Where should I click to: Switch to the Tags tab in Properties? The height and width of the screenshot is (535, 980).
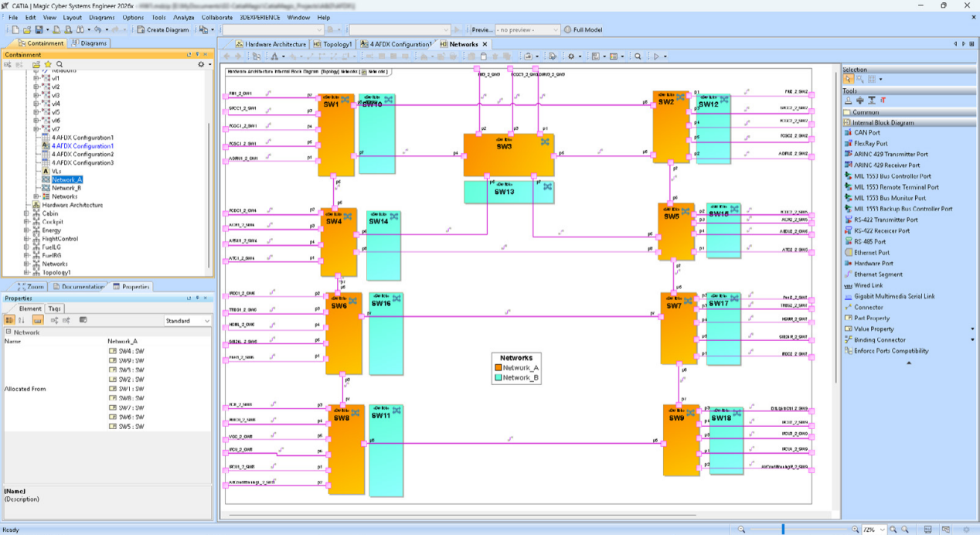pyautogui.click(x=55, y=308)
